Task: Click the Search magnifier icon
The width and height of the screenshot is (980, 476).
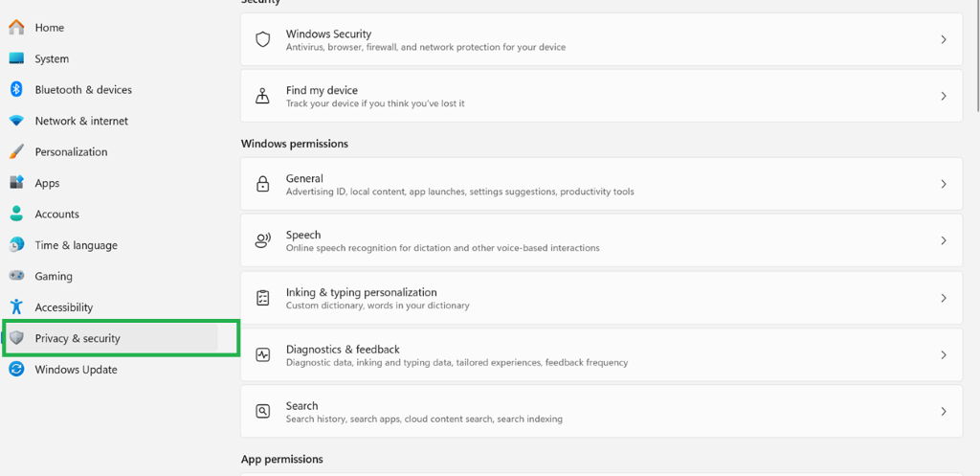Action: coord(263,411)
